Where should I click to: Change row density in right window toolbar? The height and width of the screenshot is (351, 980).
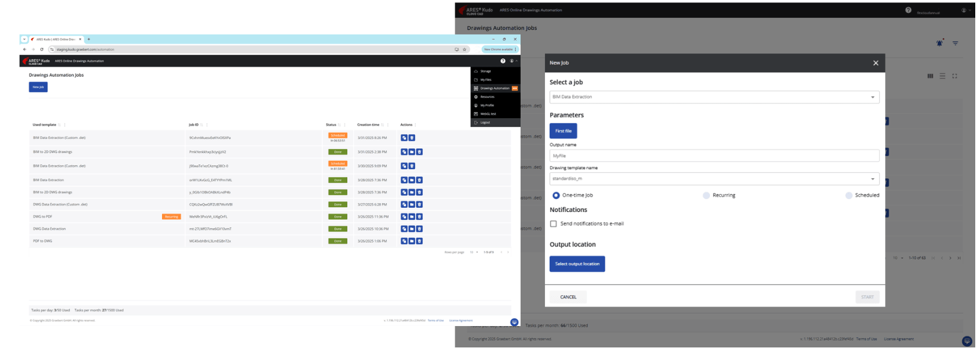942,76
